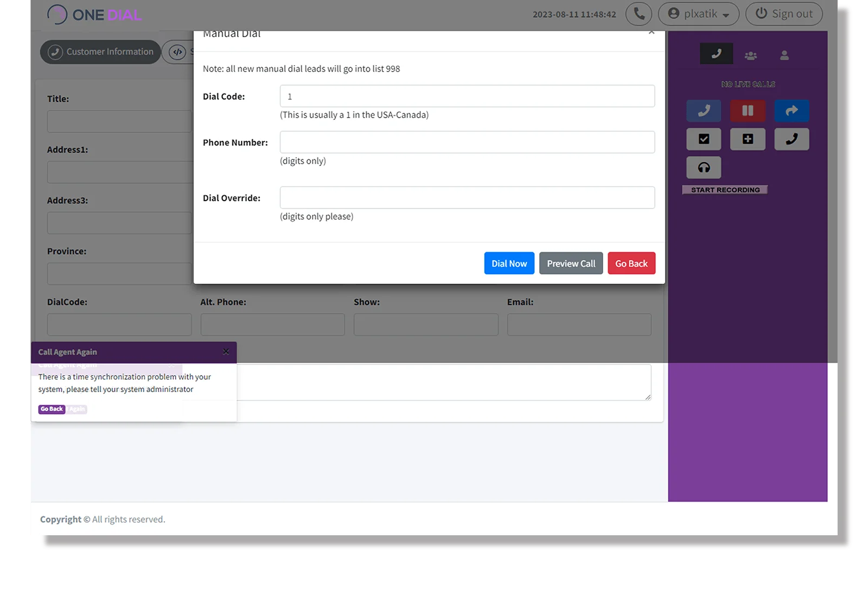Click the headphones icon button
The image size is (868, 609).
coord(704,168)
